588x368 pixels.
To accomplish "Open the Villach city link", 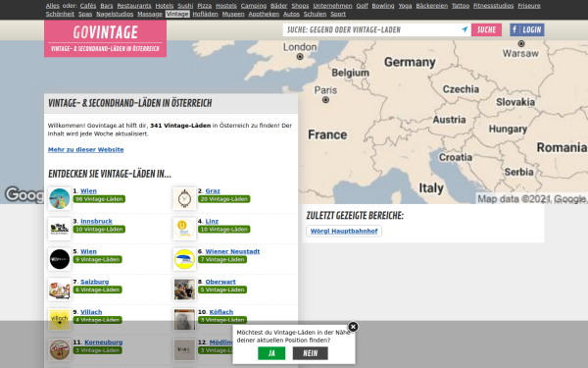I will tap(91, 312).
